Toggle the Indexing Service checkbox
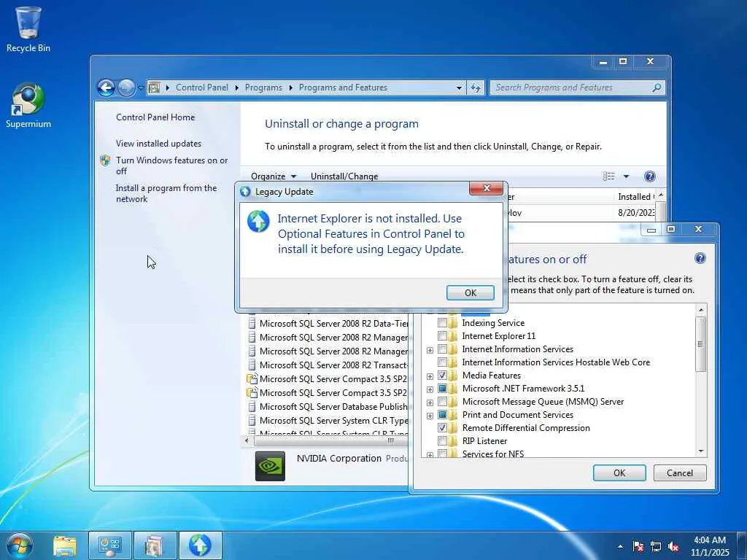The image size is (747, 560). [x=442, y=323]
